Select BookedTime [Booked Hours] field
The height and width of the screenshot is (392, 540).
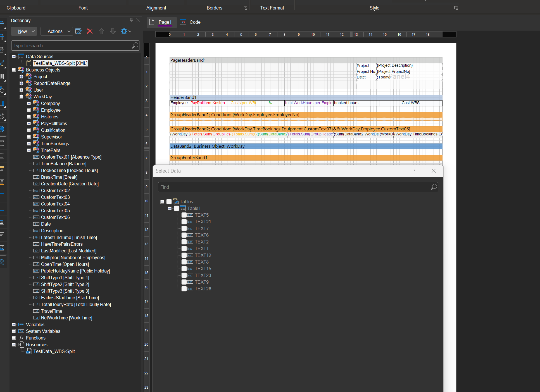[x=69, y=170]
